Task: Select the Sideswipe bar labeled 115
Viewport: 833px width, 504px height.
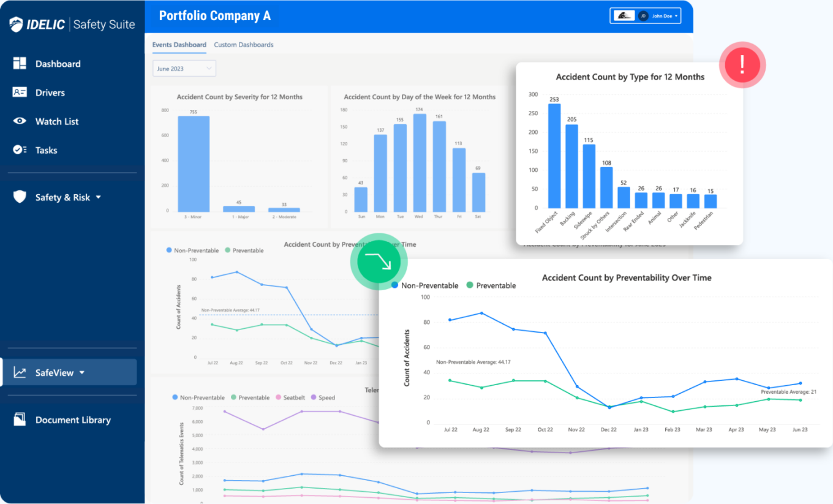Action: [589, 176]
